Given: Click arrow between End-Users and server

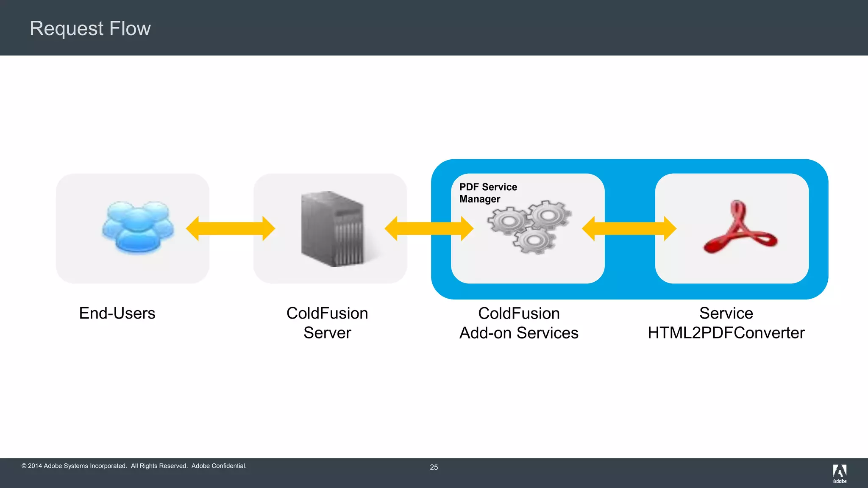Looking at the screenshot, I should (231, 229).
